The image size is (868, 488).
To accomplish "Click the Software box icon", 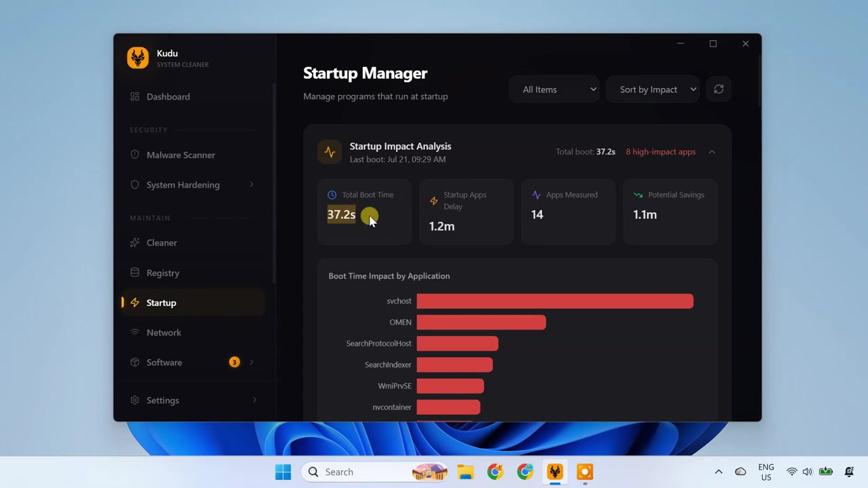I will click(x=134, y=362).
